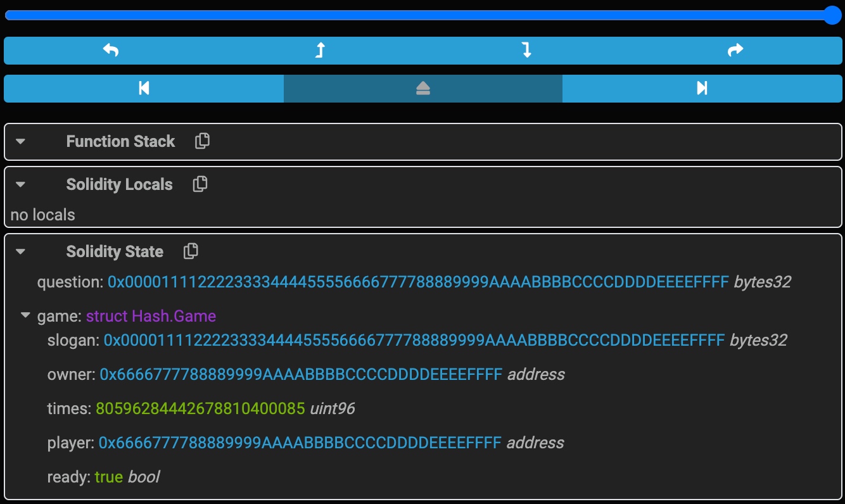Image resolution: width=845 pixels, height=504 pixels.
Task: Copy the Solidity Locals contents
Action: point(200,184)
